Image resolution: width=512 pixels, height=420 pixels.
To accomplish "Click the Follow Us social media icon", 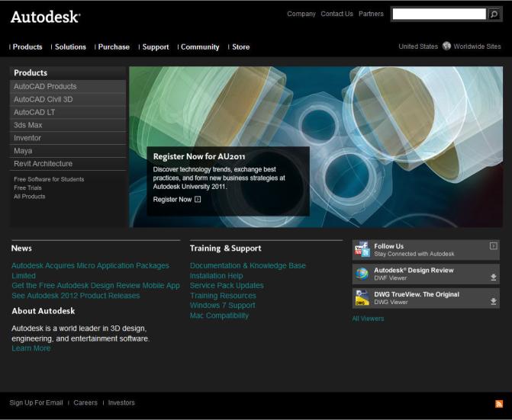I will [362, 249].
